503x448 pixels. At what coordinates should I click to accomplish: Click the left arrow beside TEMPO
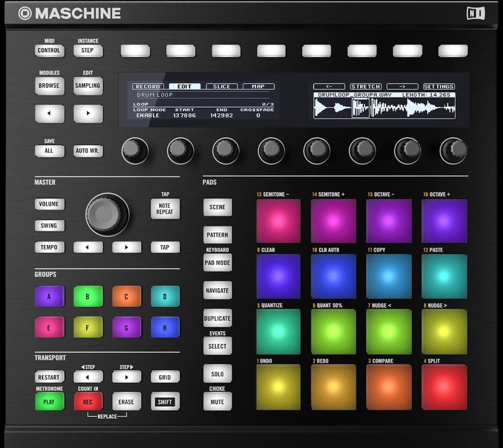(88, 247)
